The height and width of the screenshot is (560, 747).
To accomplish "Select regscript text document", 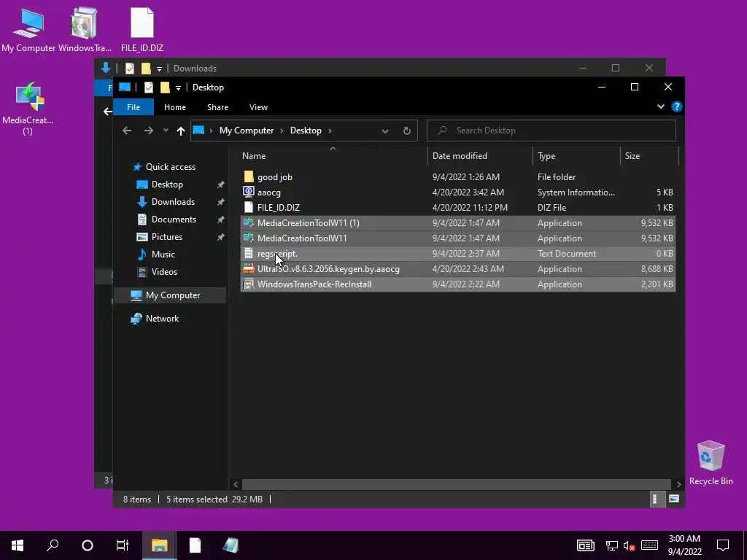I will click(x=458, y=253).
